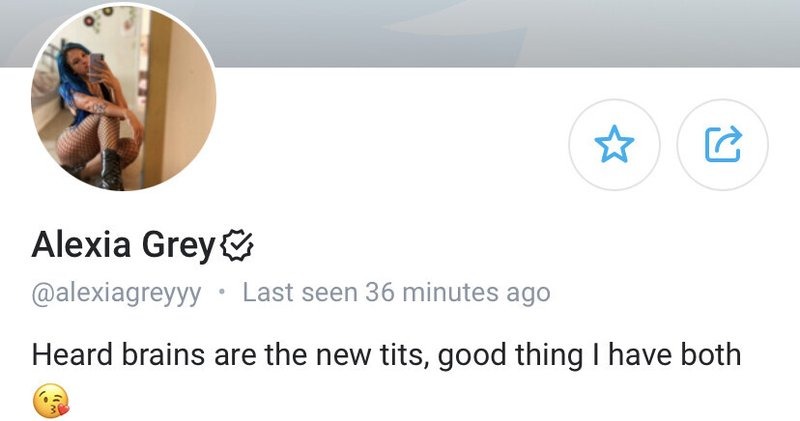Open the share profile arrow icon
The image size is (800, 421).
[722, 144]
